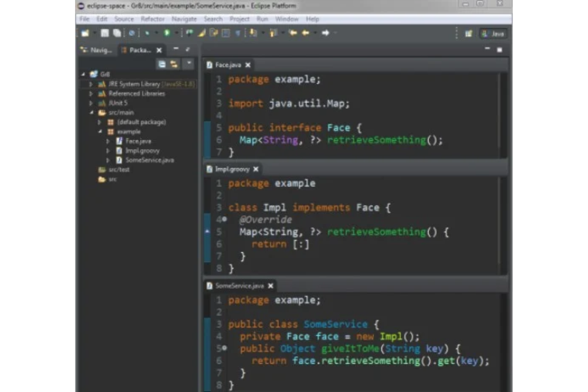This screenshot has width=588, height=392.
Task: Open the New wizard toolbar icon
Action: [85, 33]
